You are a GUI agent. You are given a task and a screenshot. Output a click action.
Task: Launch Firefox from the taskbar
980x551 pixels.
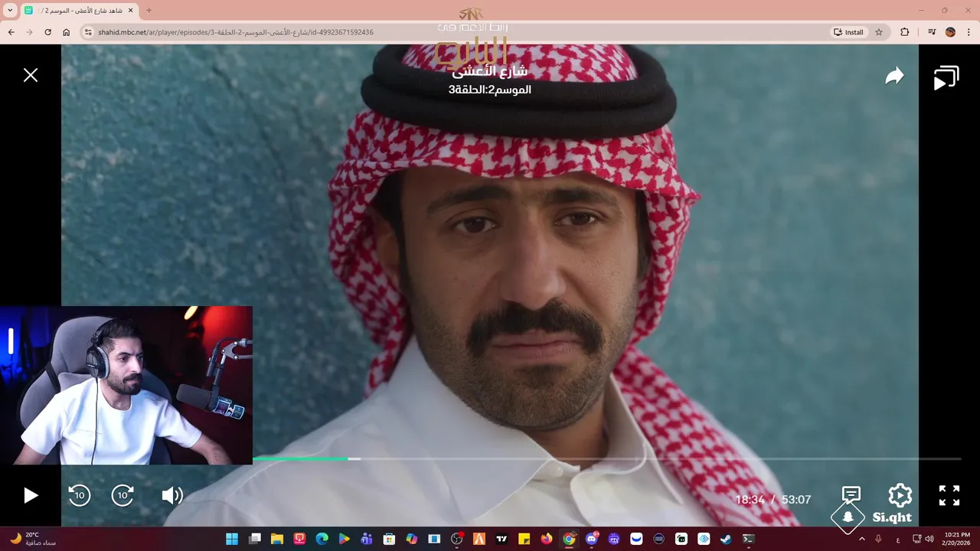point(546,539)
